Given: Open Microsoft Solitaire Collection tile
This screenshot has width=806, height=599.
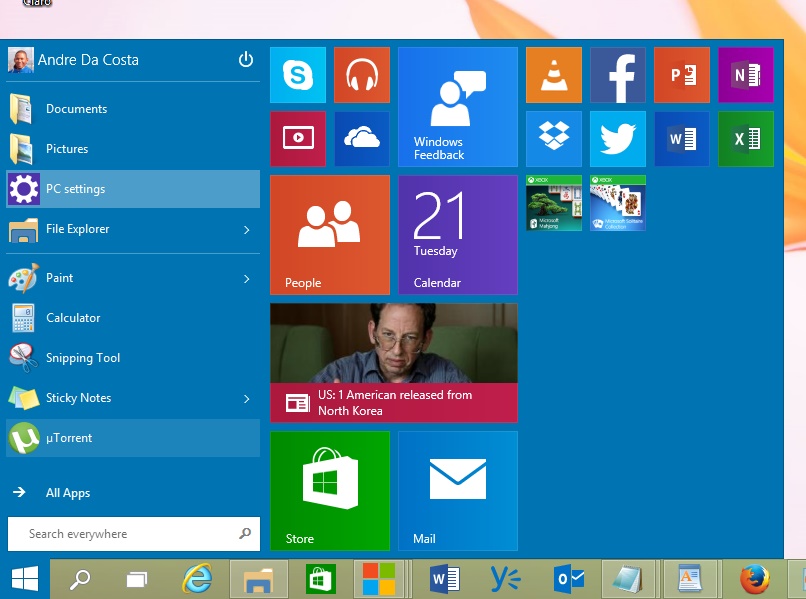Looking at the screenshot, I should pyautogui.click(x=618, y=203).
